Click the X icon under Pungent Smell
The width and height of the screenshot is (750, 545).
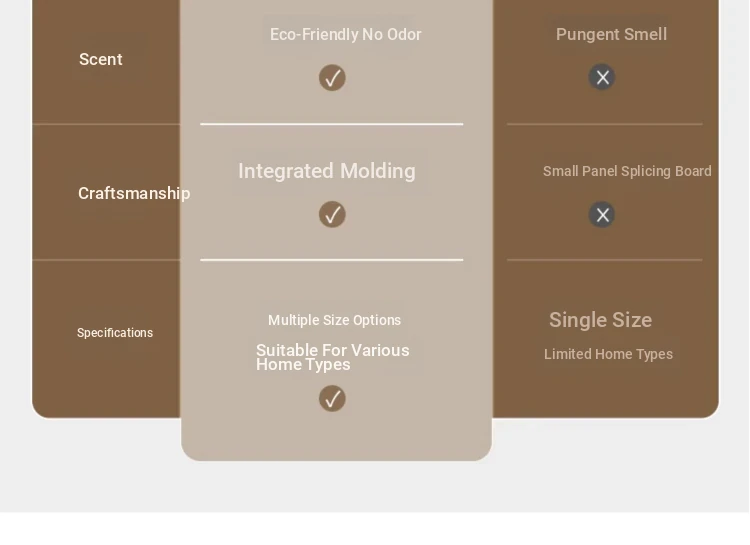(x=602, y=77)
